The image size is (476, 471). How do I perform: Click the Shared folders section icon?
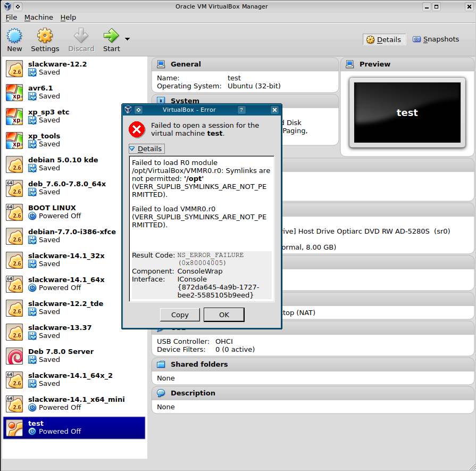(161, 365)
